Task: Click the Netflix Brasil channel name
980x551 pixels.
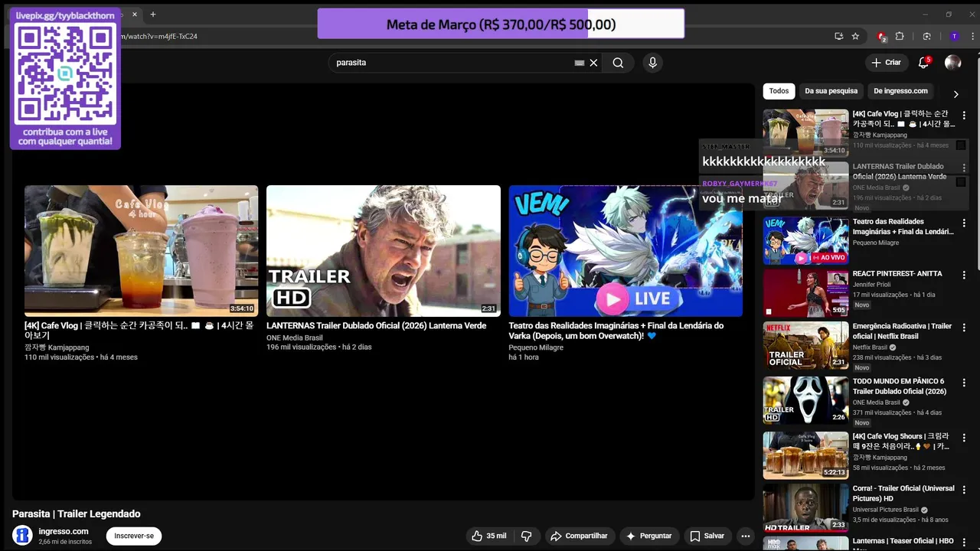Action: pos(870,347)
